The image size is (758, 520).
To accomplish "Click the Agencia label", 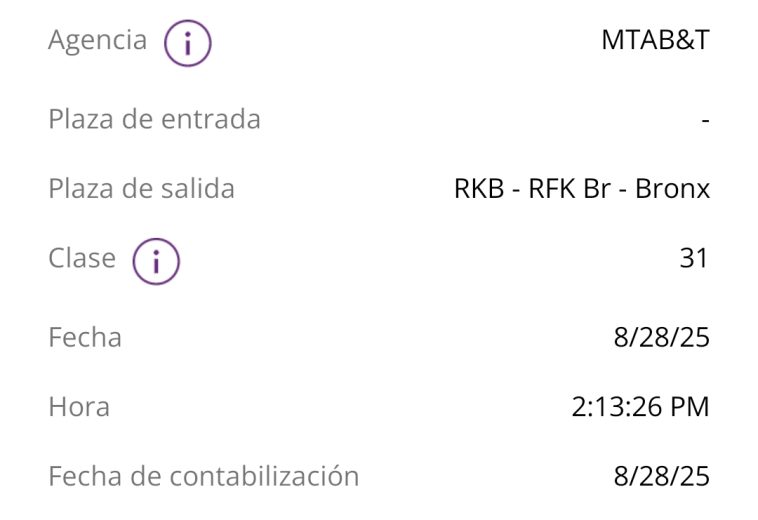I will coord(97,41).
